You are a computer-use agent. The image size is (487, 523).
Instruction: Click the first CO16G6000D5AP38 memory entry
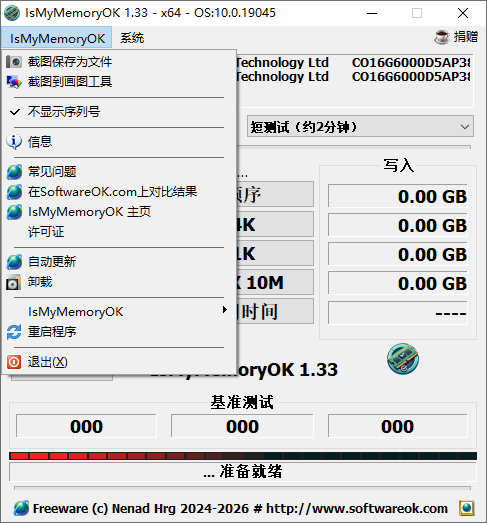pyautogui.click(x=411, y=63)
